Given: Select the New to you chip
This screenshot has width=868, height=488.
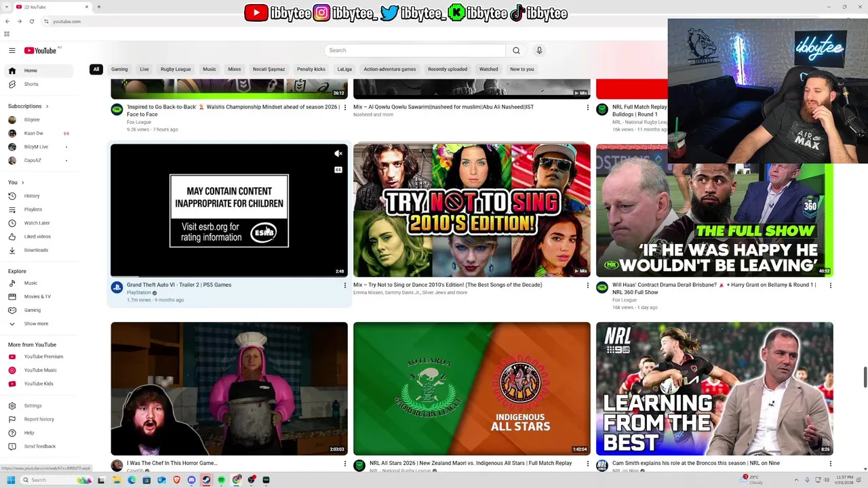Looking at the screenshot, I should [522, 69].
